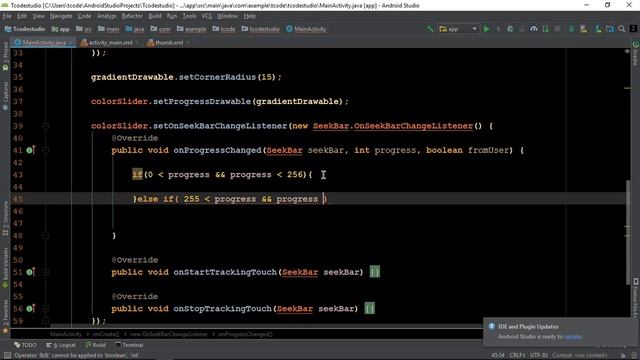Click the inspection eye icon top-right of editor

[627, 51]
